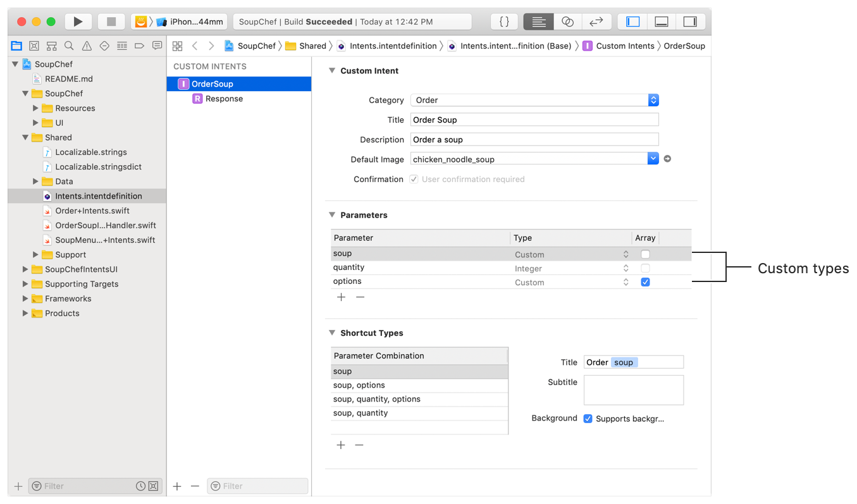Show the Test navigator
The height and width of the screenshot is (504, 857).
click(104, 46)
